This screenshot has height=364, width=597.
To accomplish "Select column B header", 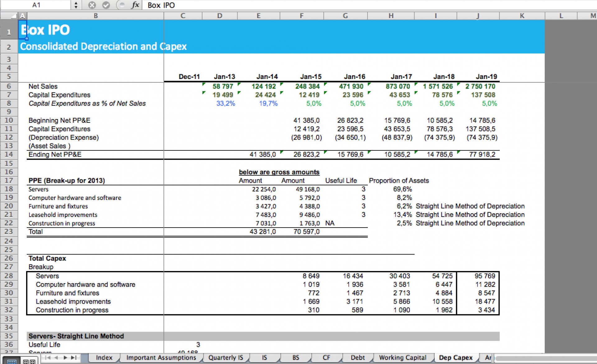I will [95, 16].
